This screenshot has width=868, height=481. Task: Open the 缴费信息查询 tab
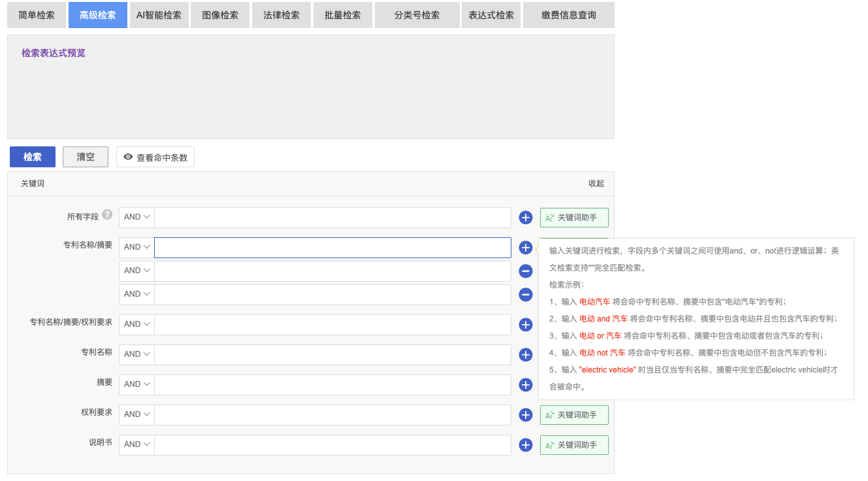(569, 15)
